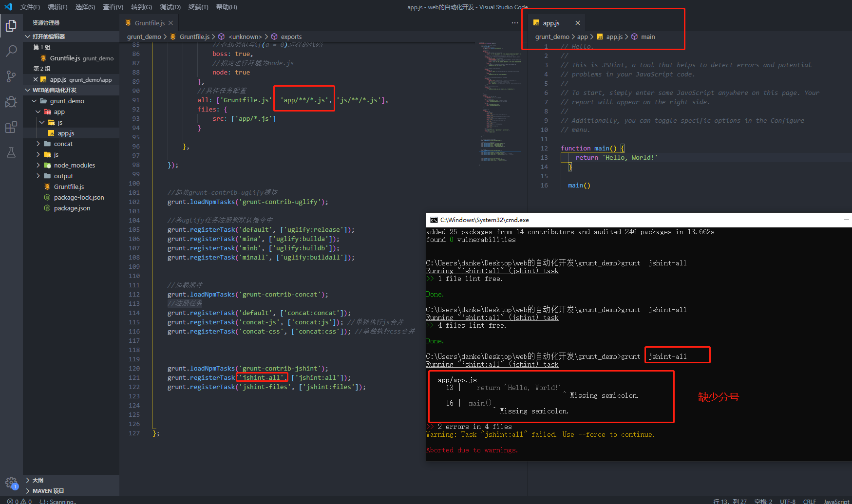Open the Manage gear menu
This screenshot has height=504, width=852.
(11, 483)
